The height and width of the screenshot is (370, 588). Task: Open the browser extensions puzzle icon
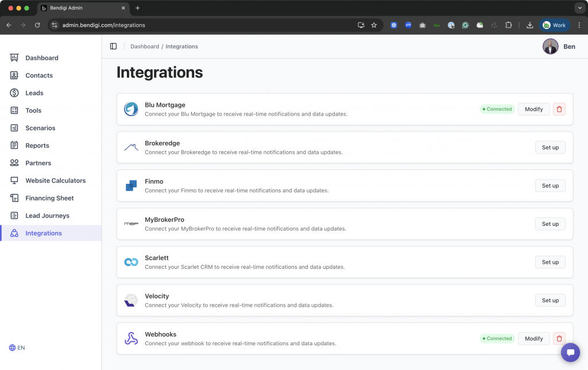coord(508,25)
